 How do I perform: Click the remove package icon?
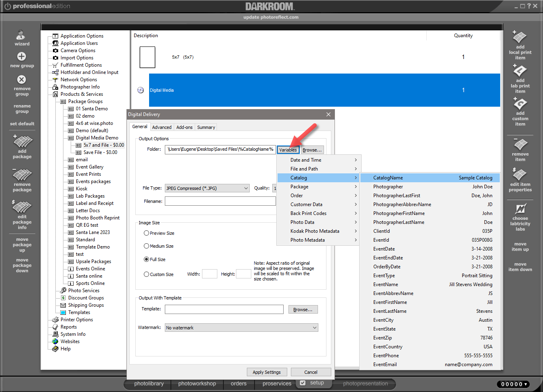click(x=22, y=175)
